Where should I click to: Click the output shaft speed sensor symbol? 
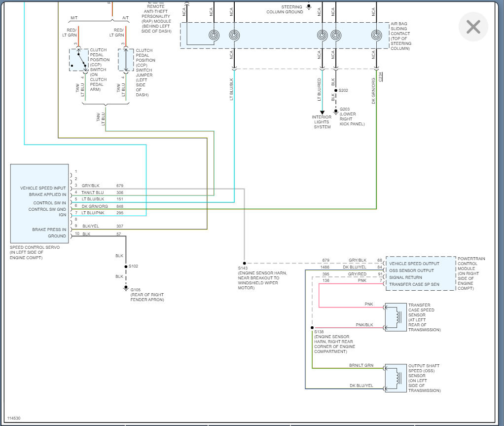click(396, 378)
